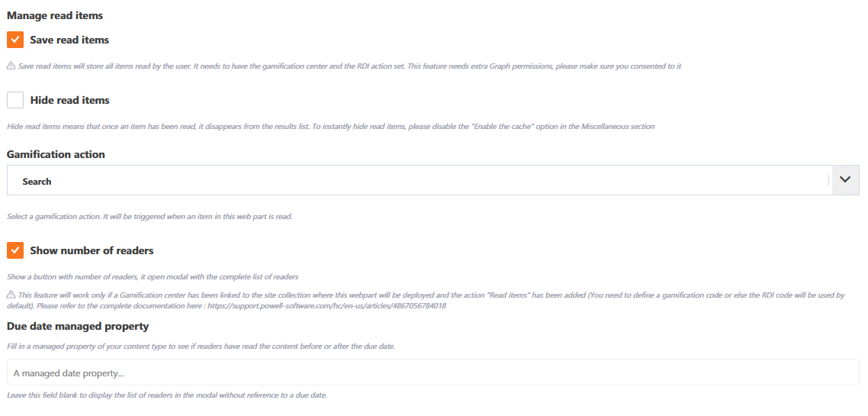
Task: Focus the managed date property input field
Action: [x=433, y=372]
